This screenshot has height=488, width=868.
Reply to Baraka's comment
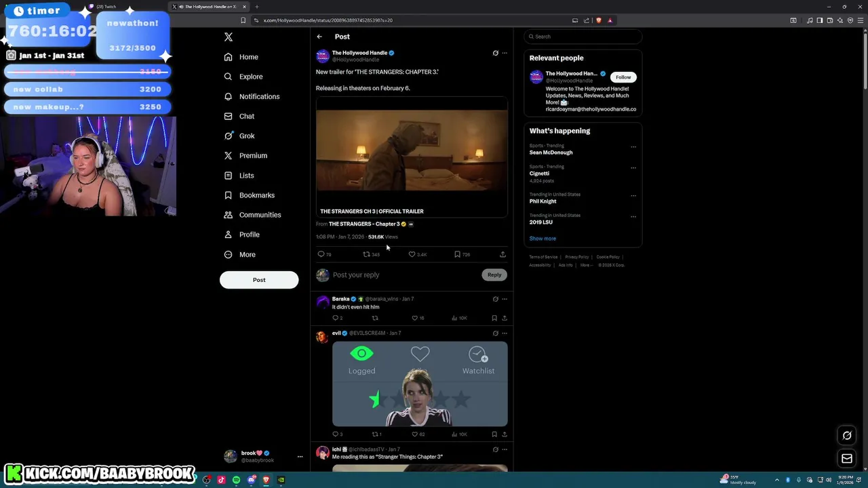coord(337,318)
